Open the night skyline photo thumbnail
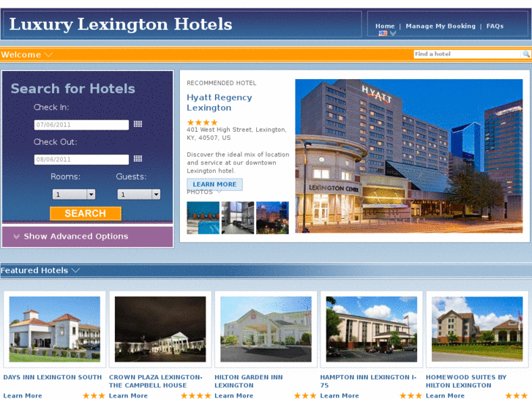Screen dimensions: 532x399 (x=272, y=217)
